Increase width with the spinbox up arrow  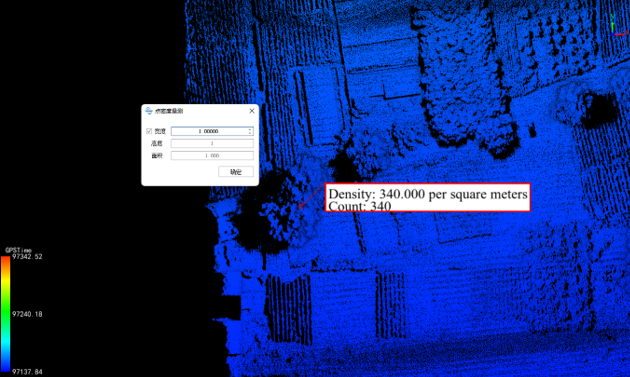click(x=250, y=129)
